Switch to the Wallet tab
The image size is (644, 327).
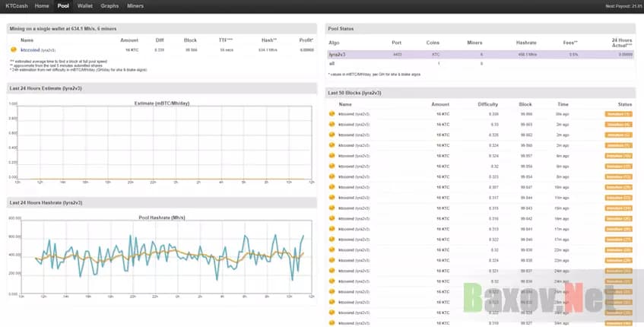(85, 5)
